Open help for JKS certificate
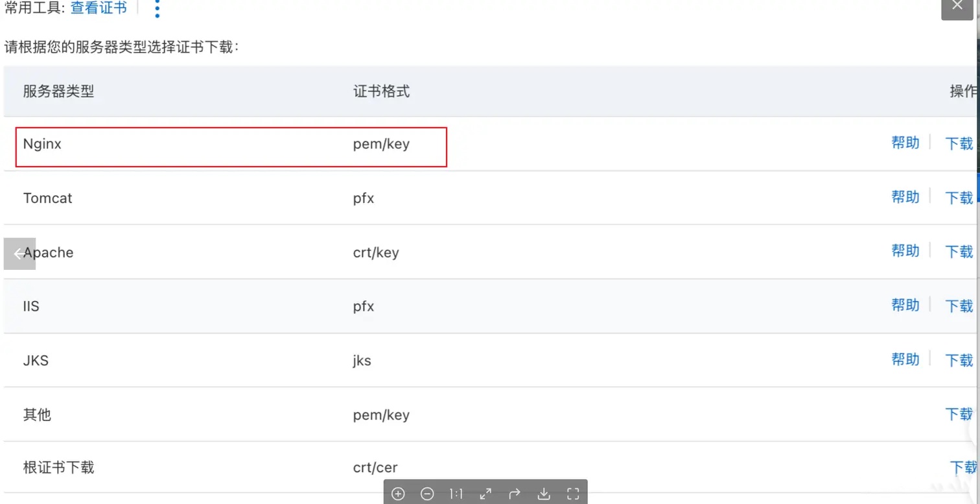This screenshot has height=504, width=980. coord(905,359)
